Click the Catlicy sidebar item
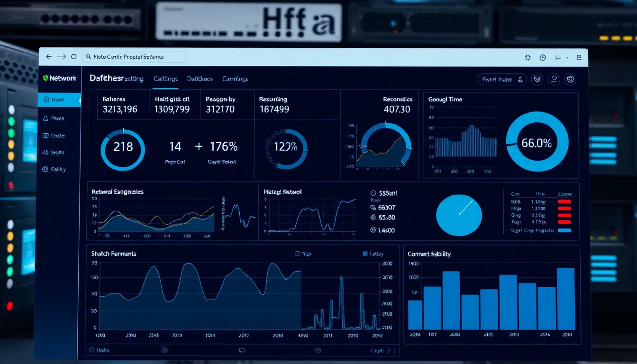Viewport: 637px width, 364px height. tap(58, 169)
